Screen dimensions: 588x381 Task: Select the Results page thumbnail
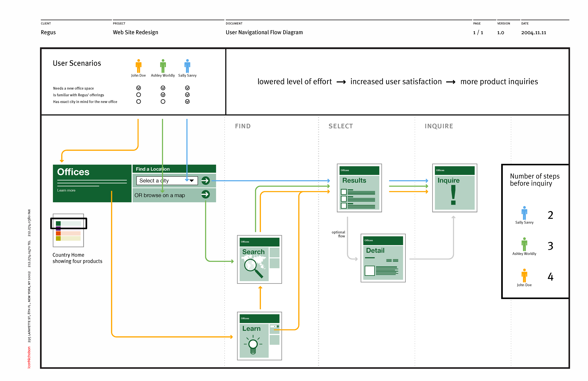pos(359,188)
